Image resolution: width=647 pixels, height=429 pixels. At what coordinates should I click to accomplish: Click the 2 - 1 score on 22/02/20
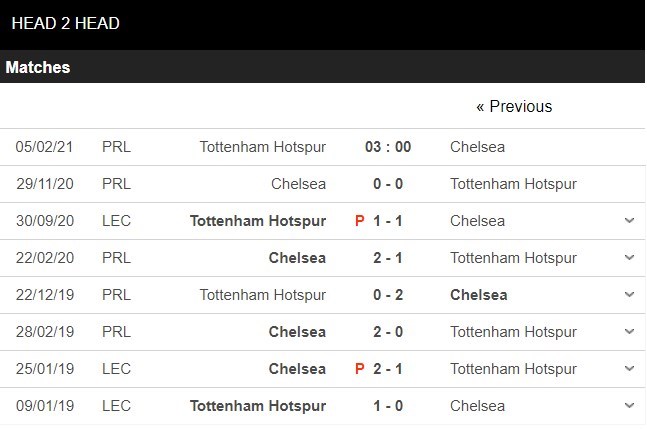click(x=388, y=258)
